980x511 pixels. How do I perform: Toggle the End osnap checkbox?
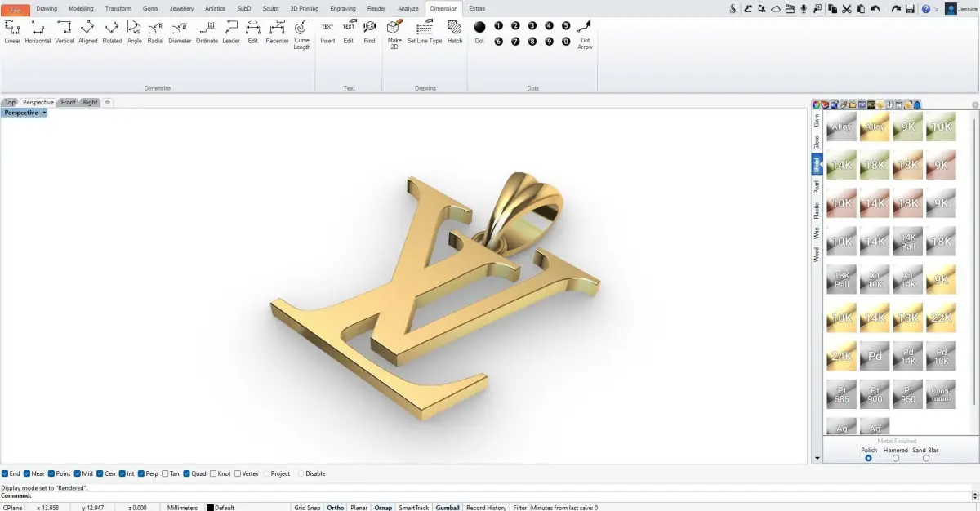click(x=5, y=473)
